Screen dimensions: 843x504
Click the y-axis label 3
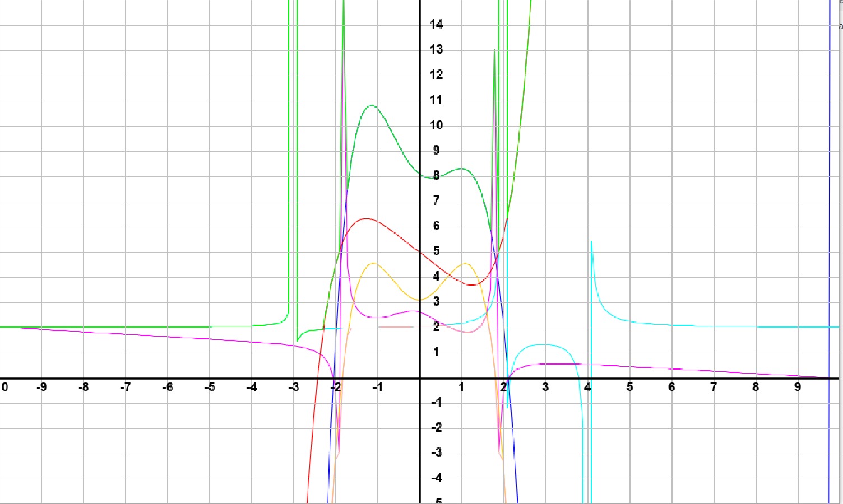point(436,301)
